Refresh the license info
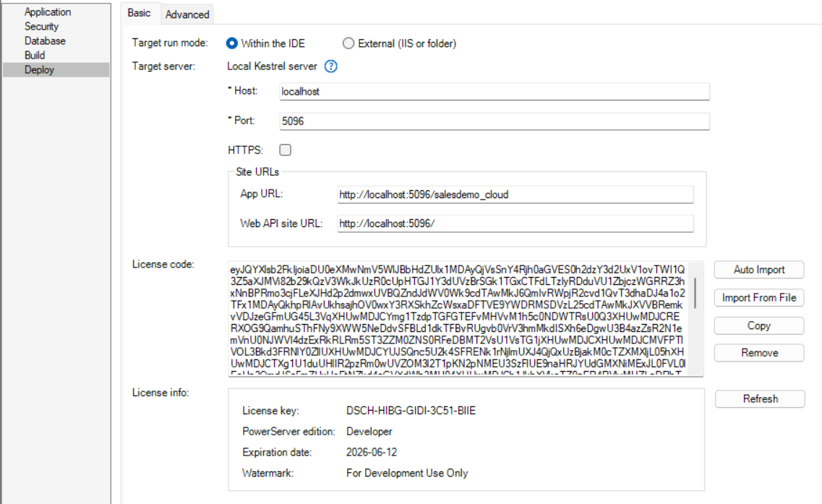The image size is (822, 504). point(760,398)
